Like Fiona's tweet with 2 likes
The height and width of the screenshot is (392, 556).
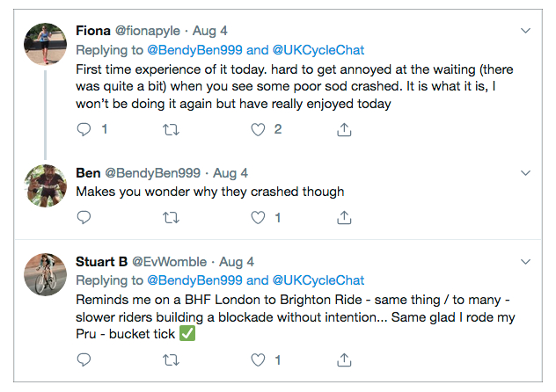click(x=259, y=129)
